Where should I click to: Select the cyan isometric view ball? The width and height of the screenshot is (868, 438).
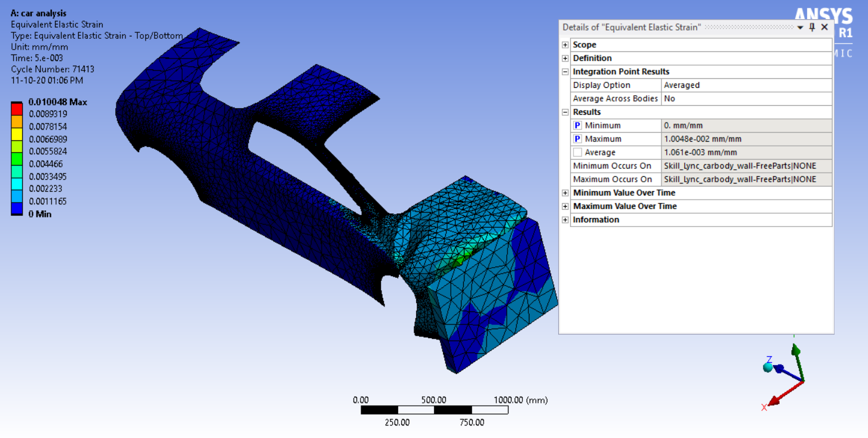(769, 369)
